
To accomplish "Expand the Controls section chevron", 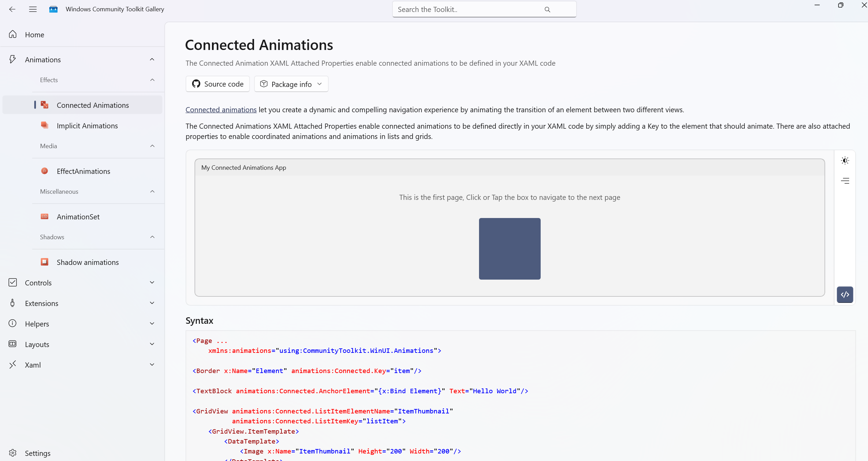I will pyautogui.click(x=152, y=282).
